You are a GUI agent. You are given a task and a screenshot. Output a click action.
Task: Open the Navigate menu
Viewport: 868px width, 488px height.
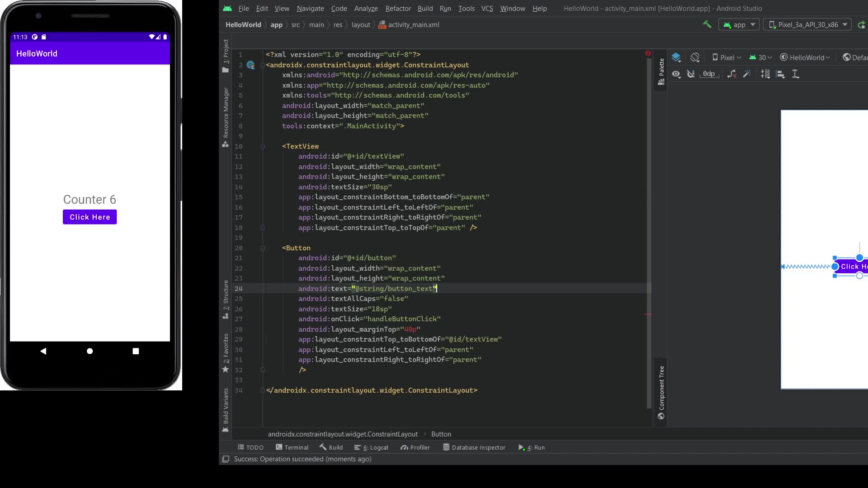pos(310,8)
